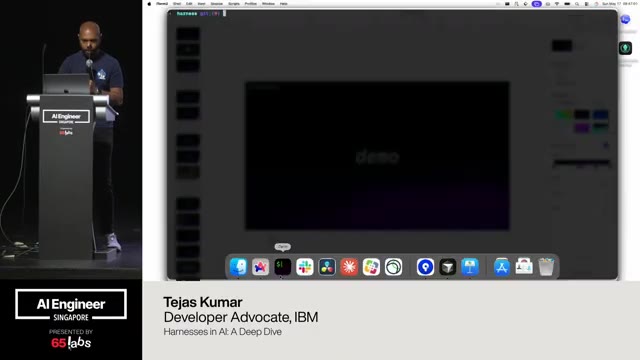This screenshot has height=360, width=640.
Task: Open the Edit menu
Action: [x=189, y=4]
